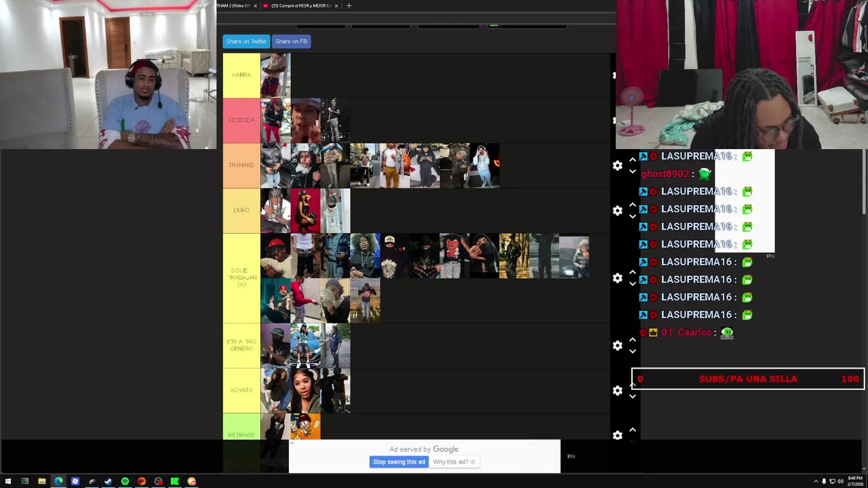The image size is (868, 488).
Task: Move ETE A TRO GENERO row down
Action: 633,351
